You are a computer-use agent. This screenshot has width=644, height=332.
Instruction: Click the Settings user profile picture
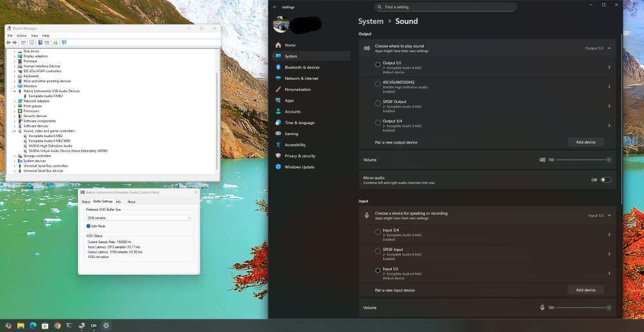coord(281,24)
